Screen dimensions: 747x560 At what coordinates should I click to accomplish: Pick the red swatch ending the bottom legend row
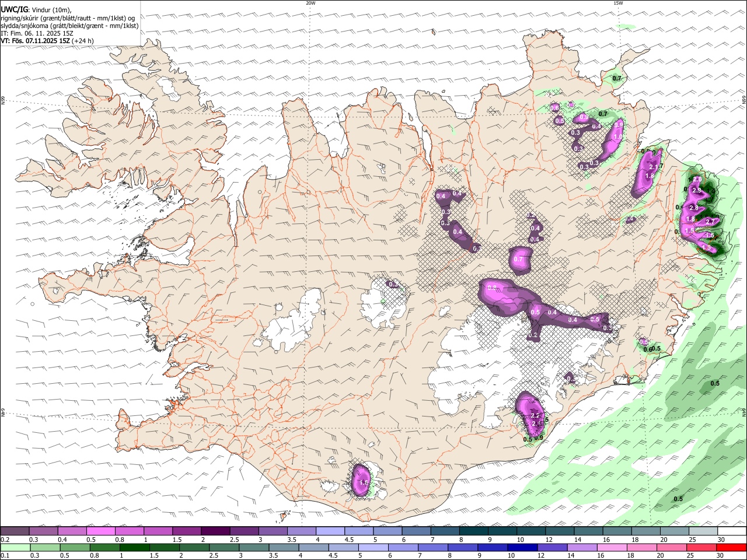coord(731,548)
